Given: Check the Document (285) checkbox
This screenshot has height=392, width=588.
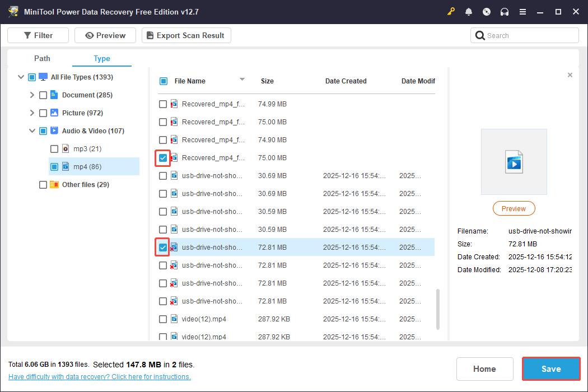Looking at the screenshot, I should 43,95.
